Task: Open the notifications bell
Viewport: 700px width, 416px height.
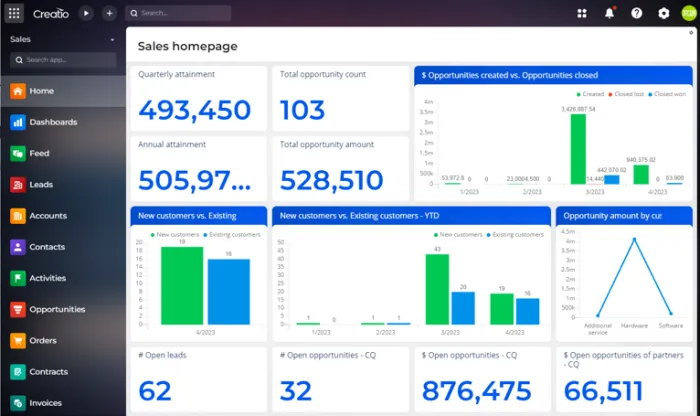Action: (609, 13)
